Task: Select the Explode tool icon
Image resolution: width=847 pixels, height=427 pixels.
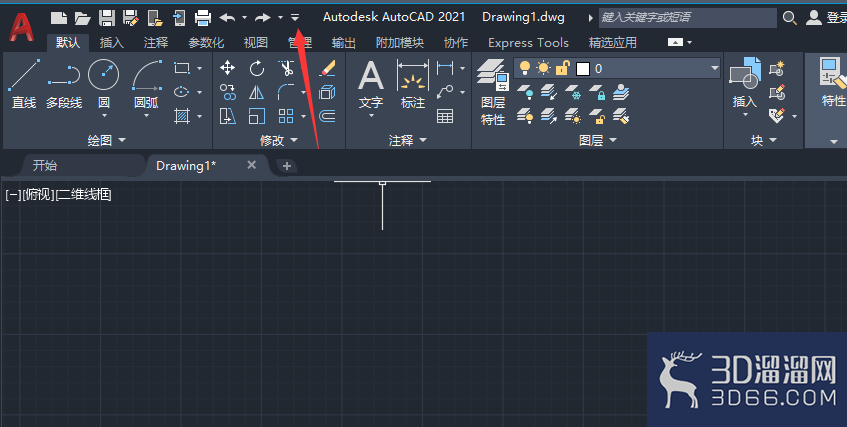Action: 327,92
